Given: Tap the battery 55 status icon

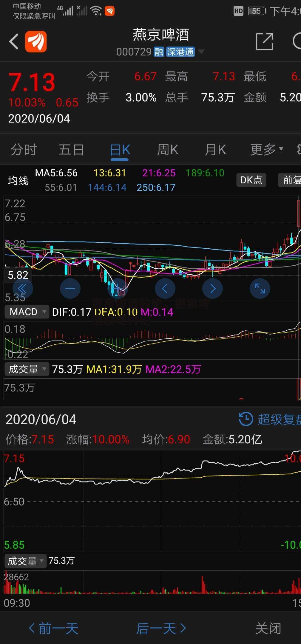Looking at the screenshot, I should [257, 11].
